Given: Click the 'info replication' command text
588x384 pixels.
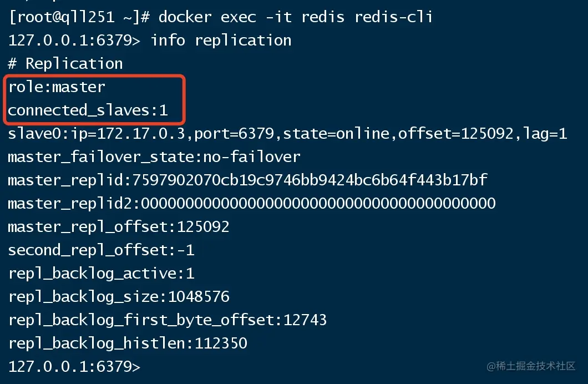Looking at the screenshot, I should tap(221, 41).
